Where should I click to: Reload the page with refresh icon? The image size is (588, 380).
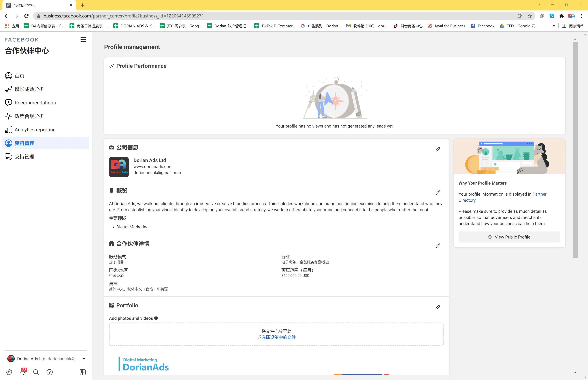26,16
